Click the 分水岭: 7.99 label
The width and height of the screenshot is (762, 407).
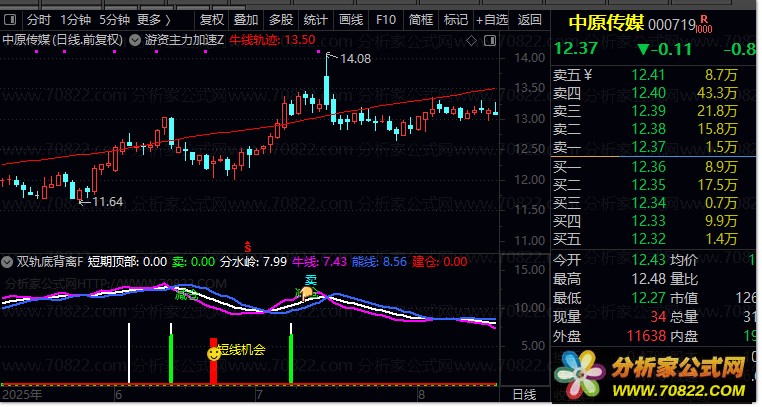click(253, 262)
